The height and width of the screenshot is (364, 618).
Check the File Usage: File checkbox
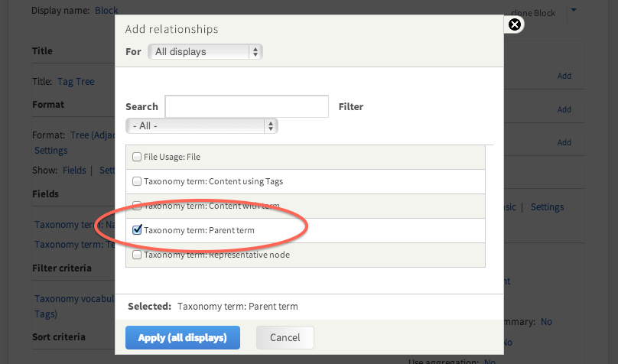click(x=137, y=157)
